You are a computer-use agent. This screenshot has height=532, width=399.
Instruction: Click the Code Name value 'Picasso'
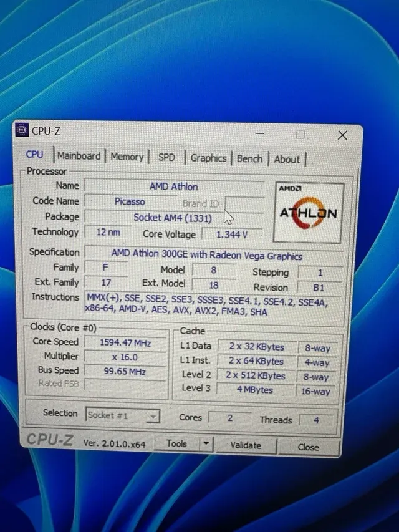130,201
